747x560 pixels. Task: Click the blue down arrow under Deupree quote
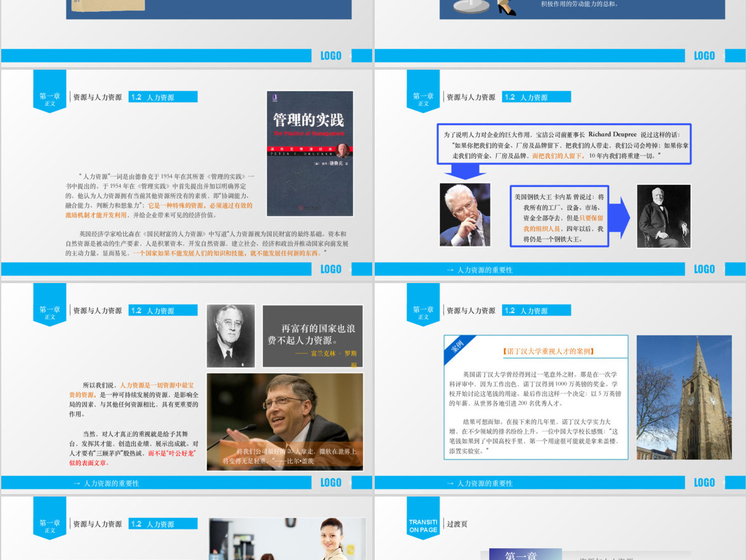[x=466, y=172]
